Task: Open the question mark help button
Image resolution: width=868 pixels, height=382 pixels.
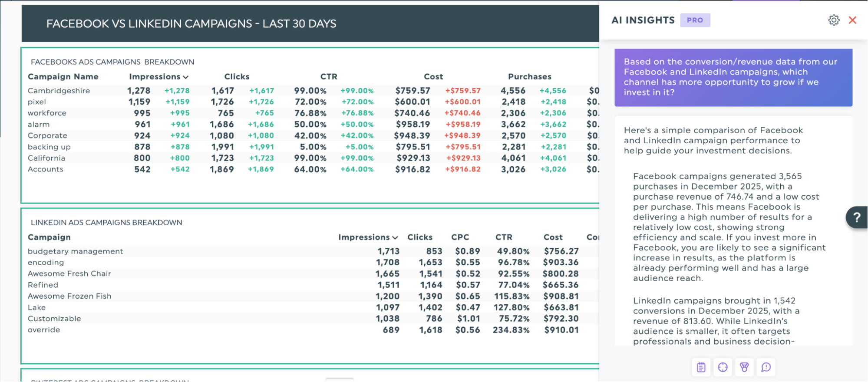Action: [x=856, y=217]
